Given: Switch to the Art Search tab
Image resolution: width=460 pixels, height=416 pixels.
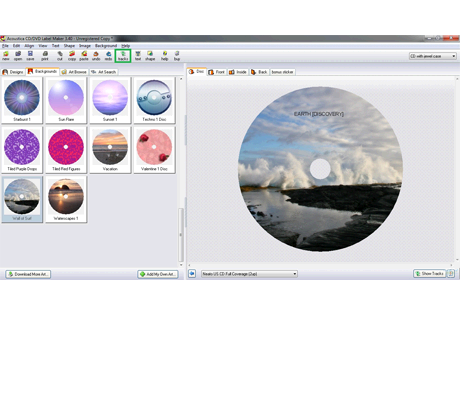Looking at the screenshot, I should (x=104, y=72).
